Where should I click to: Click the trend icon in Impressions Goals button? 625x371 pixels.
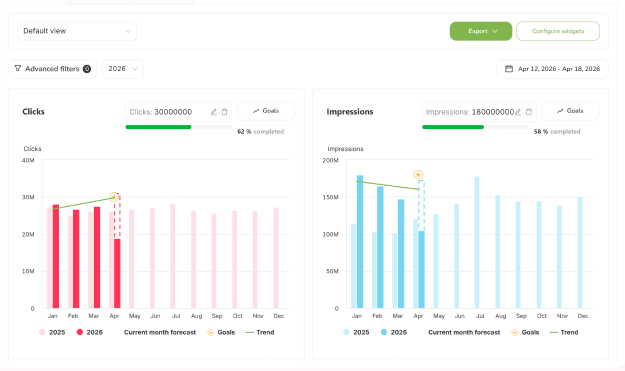click(x=560, y=111)
